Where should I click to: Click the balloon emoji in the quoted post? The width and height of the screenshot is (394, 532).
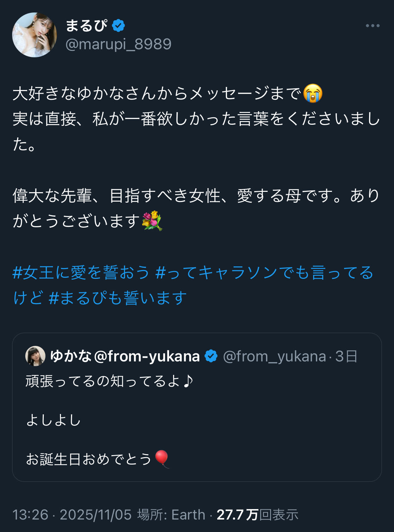[162, 459]
